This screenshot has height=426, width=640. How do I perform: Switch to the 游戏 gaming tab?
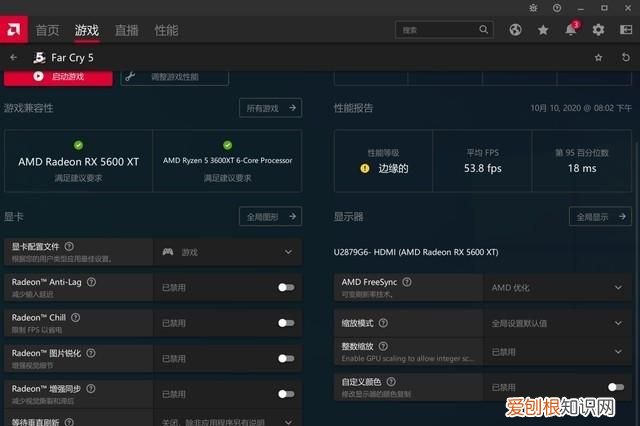click(87, 30)
